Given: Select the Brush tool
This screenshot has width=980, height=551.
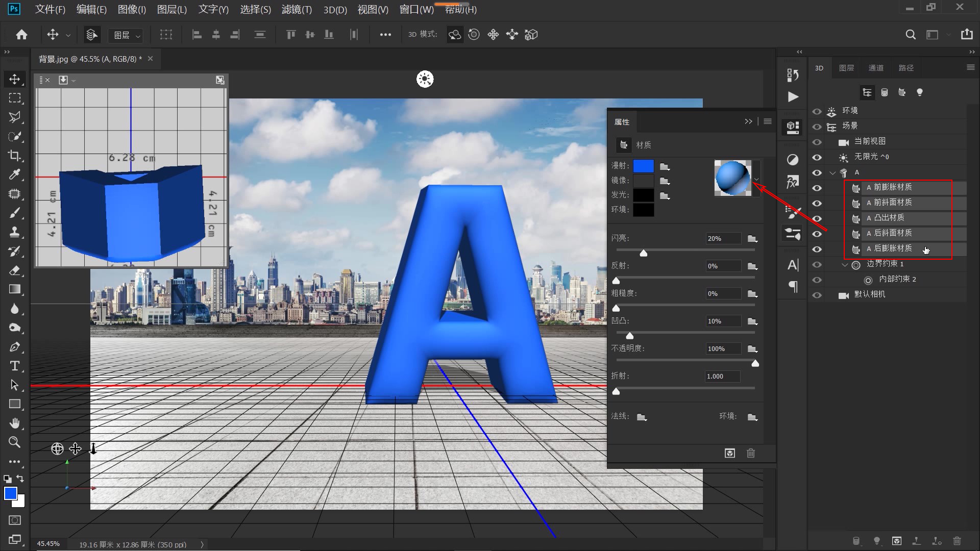Looking at the screenshot, I should pos(15,213).
